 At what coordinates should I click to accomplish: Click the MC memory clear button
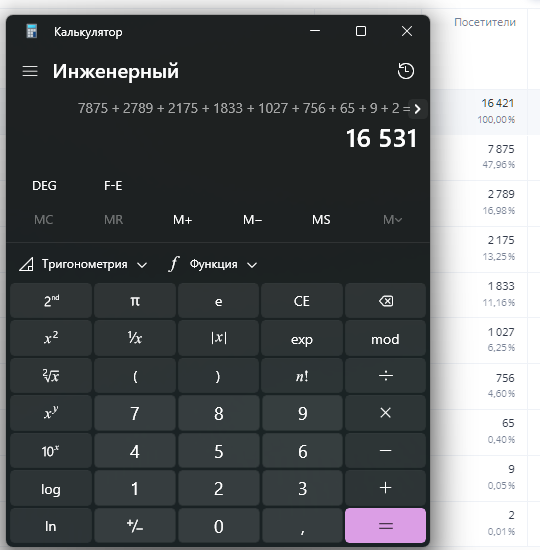pyautogui.click(x=44, y=220)
